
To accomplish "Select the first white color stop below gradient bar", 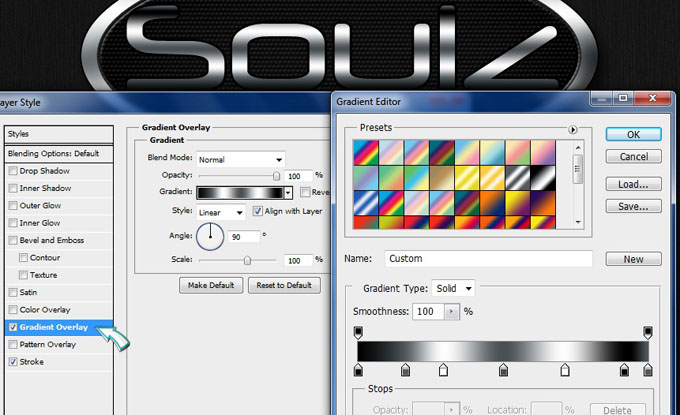I will tap(443, 370).
